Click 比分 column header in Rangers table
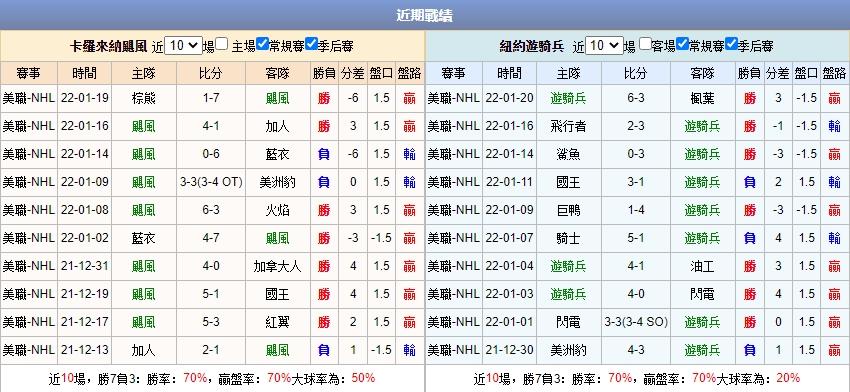The image size is (850, 392). click(x=635, y=73)
